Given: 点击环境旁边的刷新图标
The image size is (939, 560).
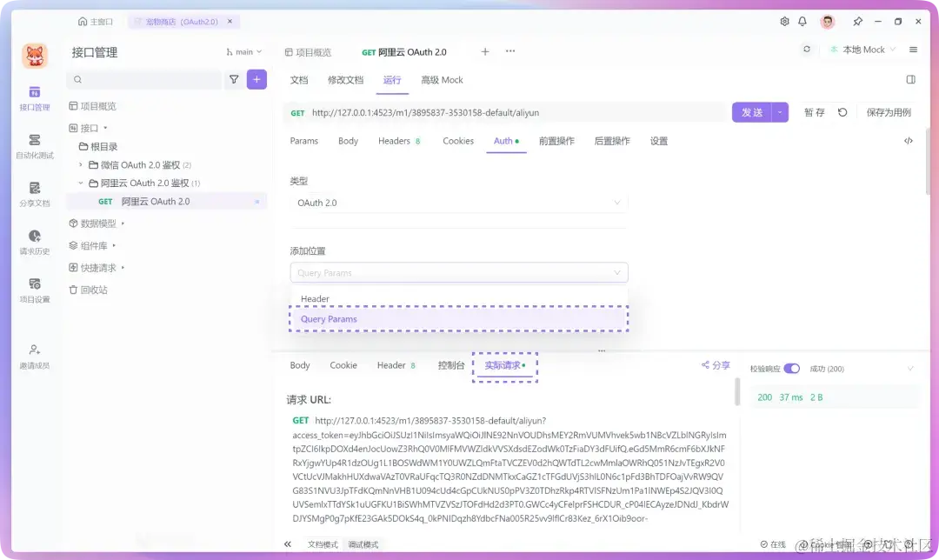Looking at the screenshot, I should pos(806,50).
